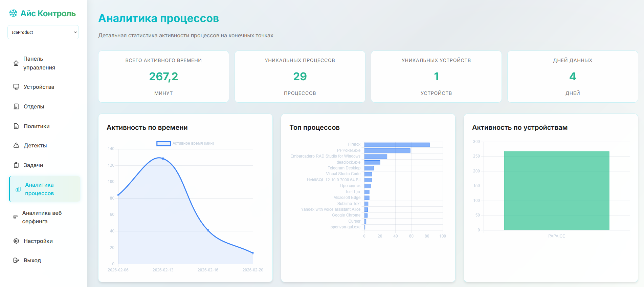Open Аналитика веб серфинга menu item
This screenshot has width=644, height=287.
point(42,217)
